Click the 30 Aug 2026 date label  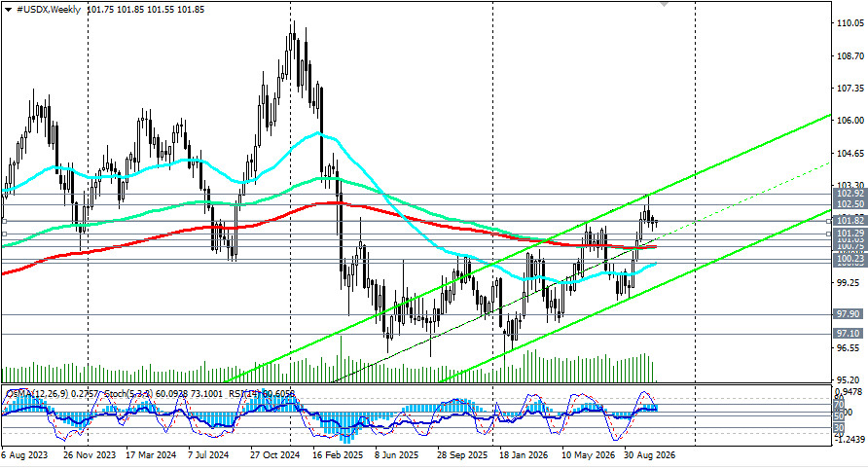point(650,455)
